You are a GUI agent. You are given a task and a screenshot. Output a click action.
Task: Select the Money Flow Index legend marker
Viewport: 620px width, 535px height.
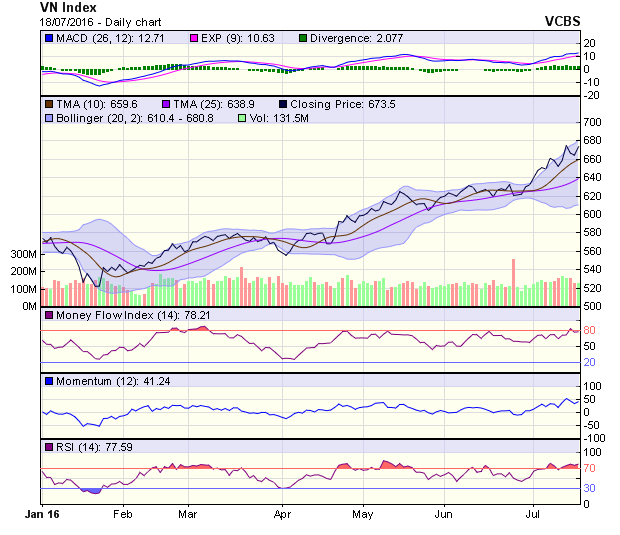pos(48,316)
